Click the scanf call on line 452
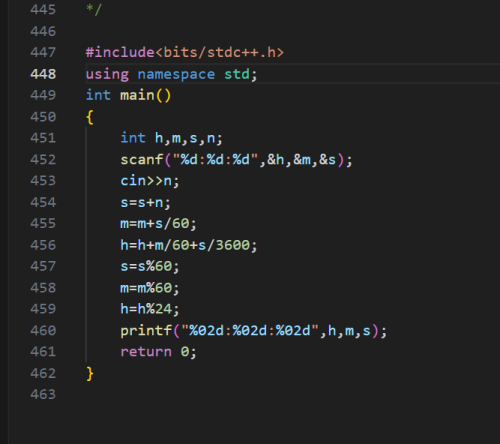The image size is (500, 444). pos(236,160)
